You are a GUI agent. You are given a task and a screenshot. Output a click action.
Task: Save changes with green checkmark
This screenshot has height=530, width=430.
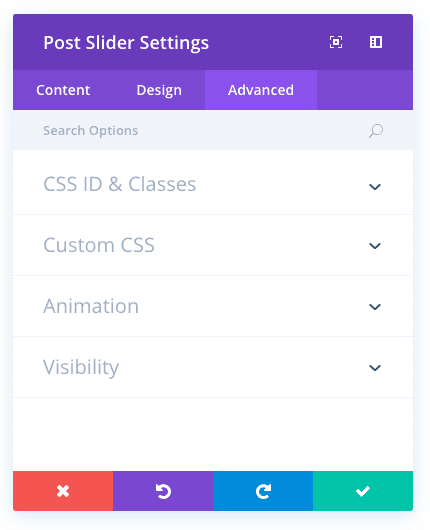[x=363, y=491]
